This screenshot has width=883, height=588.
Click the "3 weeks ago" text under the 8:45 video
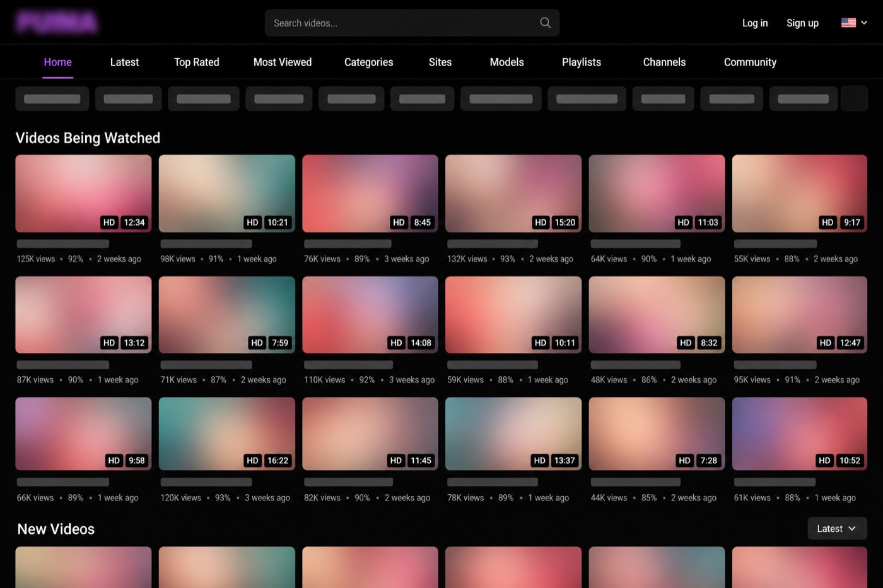(x=407, y=259)
